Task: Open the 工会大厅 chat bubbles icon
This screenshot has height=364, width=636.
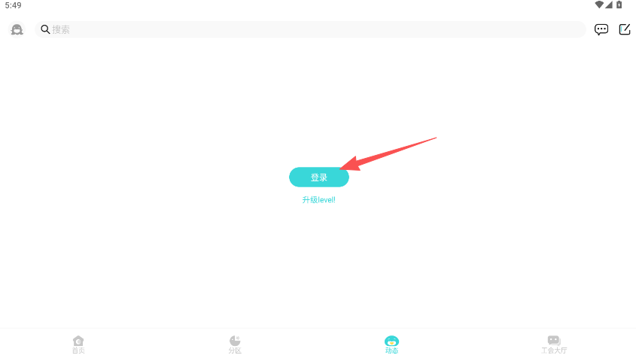Action: point(554,341)
